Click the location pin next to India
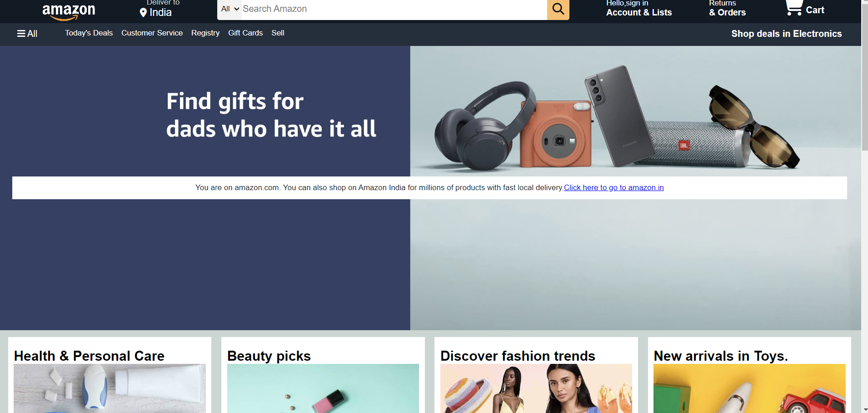Viewport: 868px width, 413px height. (143, 13)
